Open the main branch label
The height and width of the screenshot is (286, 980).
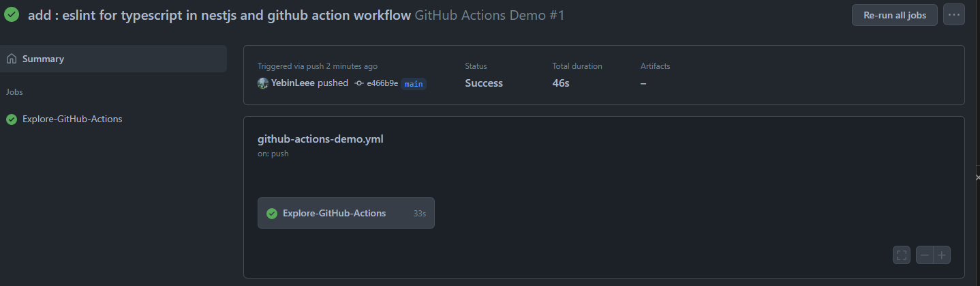(414, 84)
